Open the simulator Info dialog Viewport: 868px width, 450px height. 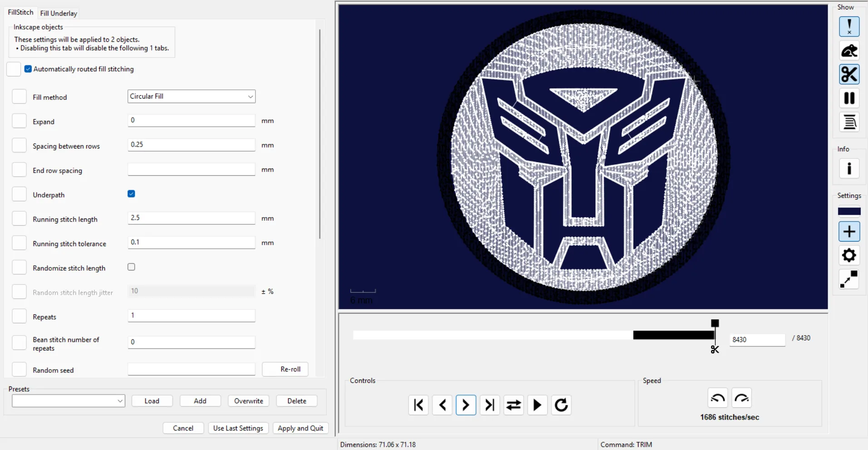849,168
